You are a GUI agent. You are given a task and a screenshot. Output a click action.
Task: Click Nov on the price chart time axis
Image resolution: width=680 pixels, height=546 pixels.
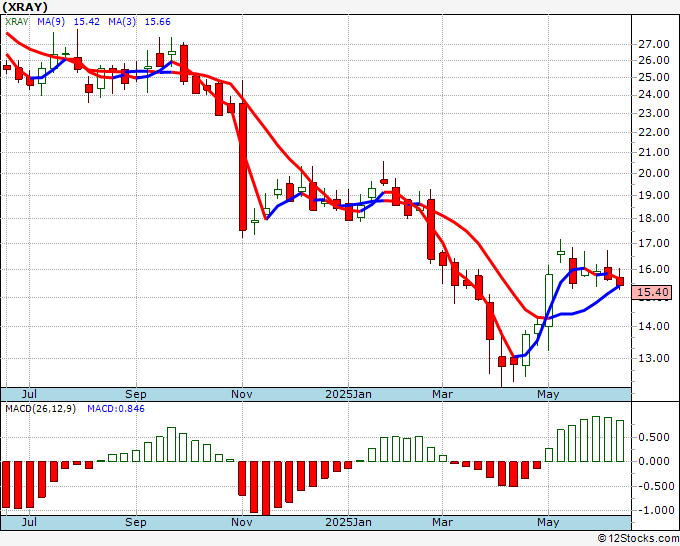pyautogui.click(x=242, y=394)
